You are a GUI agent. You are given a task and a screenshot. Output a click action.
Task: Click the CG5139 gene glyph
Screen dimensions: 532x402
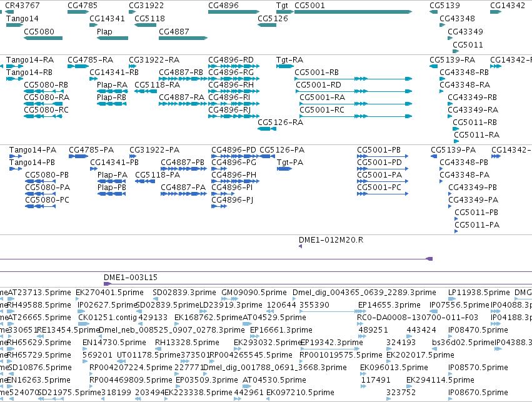pyautogui.click(x=434, y=12)
